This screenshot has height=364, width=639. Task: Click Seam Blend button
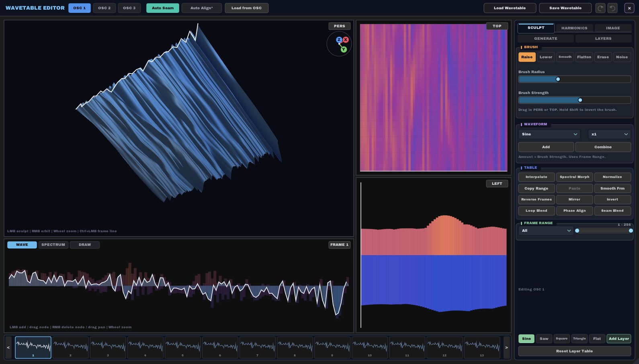pyautogui.click(x=612, y=211)
